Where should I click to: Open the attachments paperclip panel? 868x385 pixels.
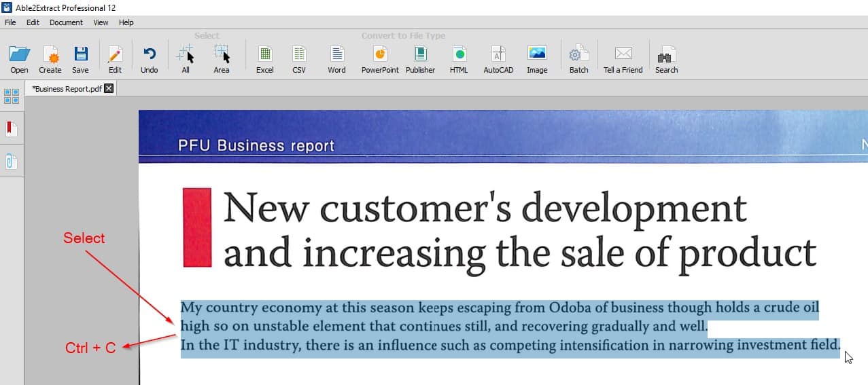point(12,162)
